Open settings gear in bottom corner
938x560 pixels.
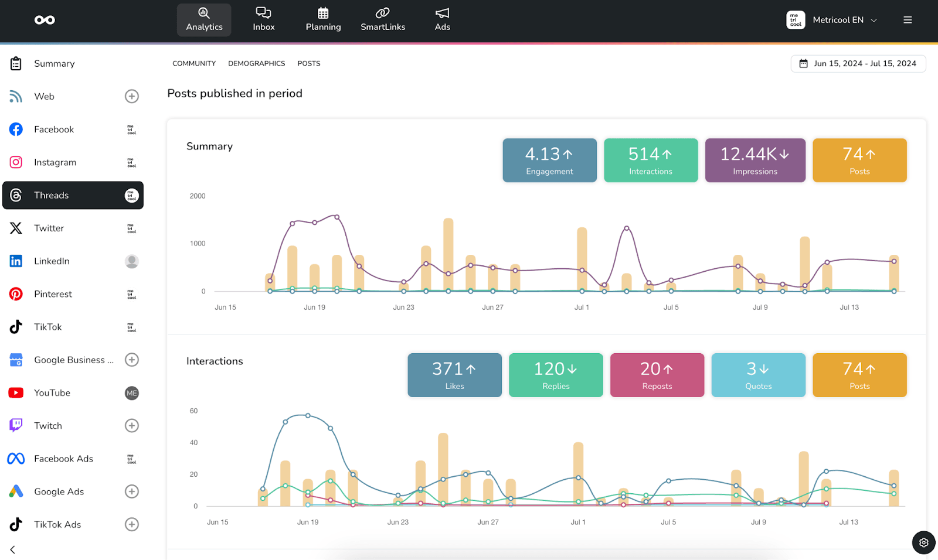[x=923, y=542]
